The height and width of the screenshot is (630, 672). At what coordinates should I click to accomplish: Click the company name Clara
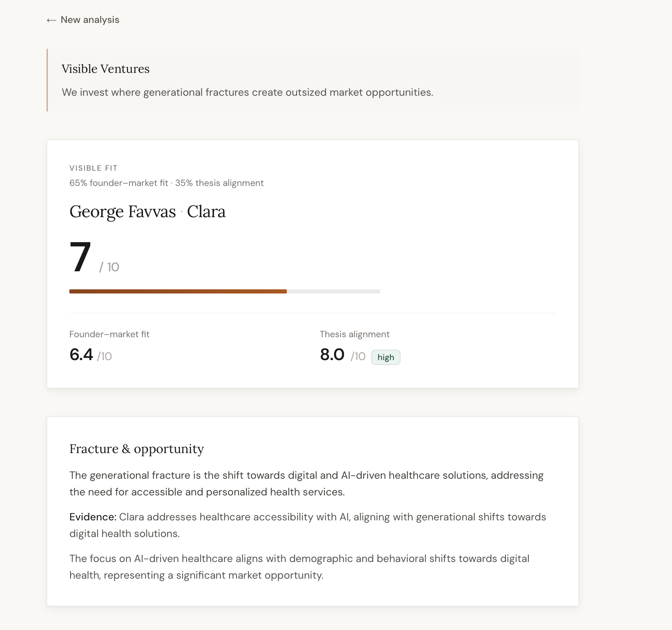(x=207, y=212)
